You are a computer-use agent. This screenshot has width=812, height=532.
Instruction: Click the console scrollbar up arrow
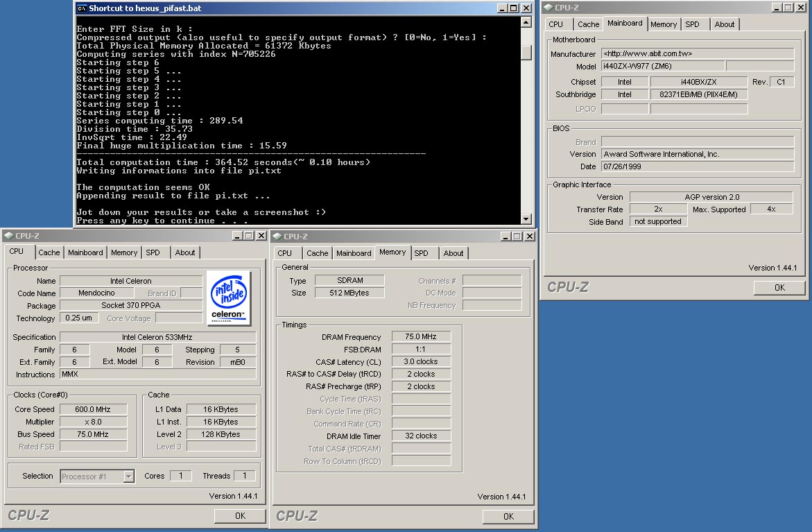[526, 22]
